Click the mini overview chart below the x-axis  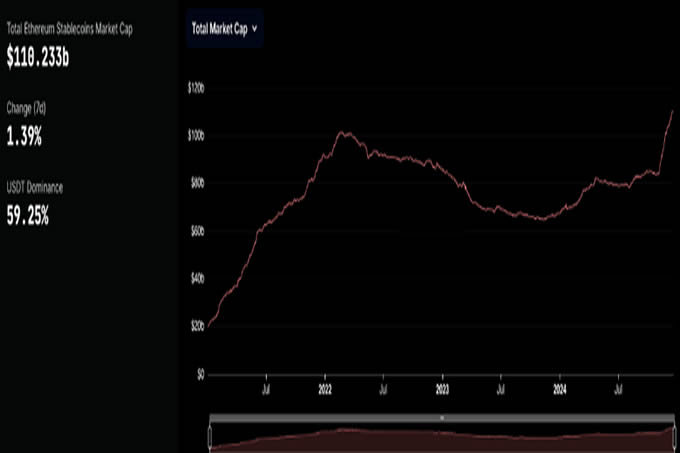[x=442, y=438]
